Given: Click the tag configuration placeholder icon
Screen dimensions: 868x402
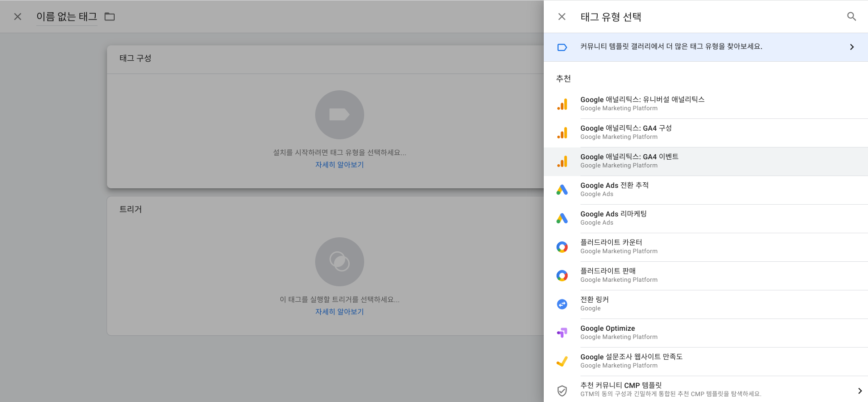Looking at the screenshot, I should (x=340, y=115).
